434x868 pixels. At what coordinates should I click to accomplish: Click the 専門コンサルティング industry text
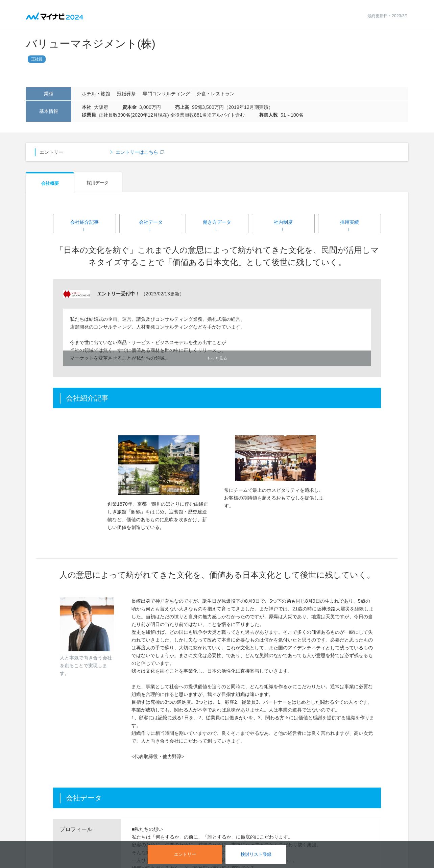(x=166, y=94)
